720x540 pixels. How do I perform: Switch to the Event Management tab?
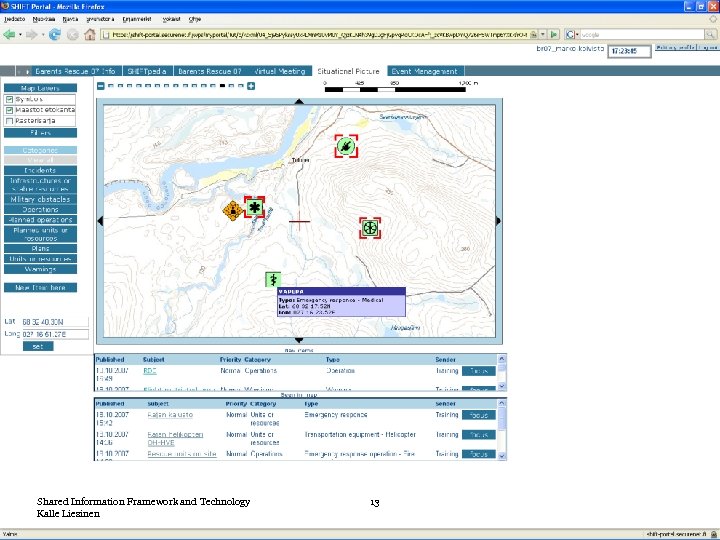424,71
